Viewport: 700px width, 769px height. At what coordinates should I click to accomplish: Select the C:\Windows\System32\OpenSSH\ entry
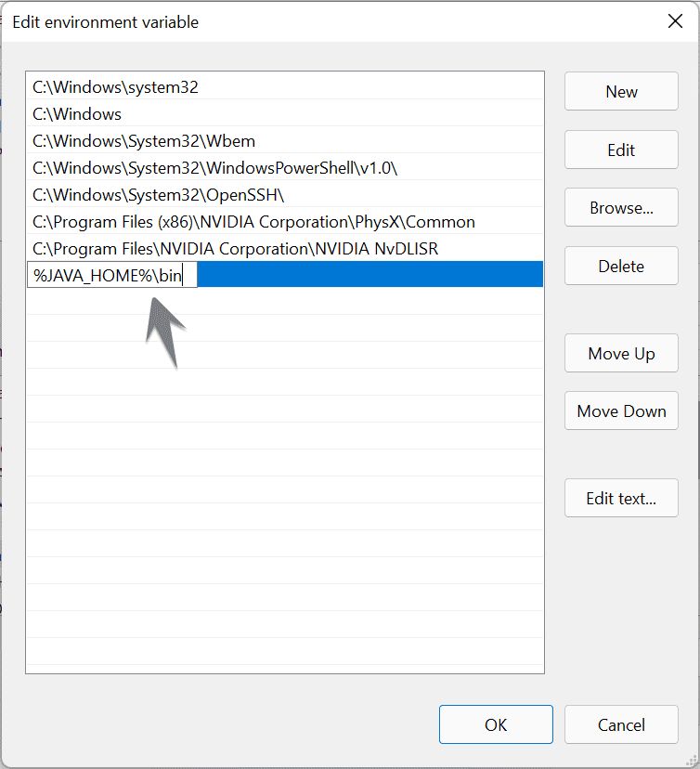(x=285, y=195)
